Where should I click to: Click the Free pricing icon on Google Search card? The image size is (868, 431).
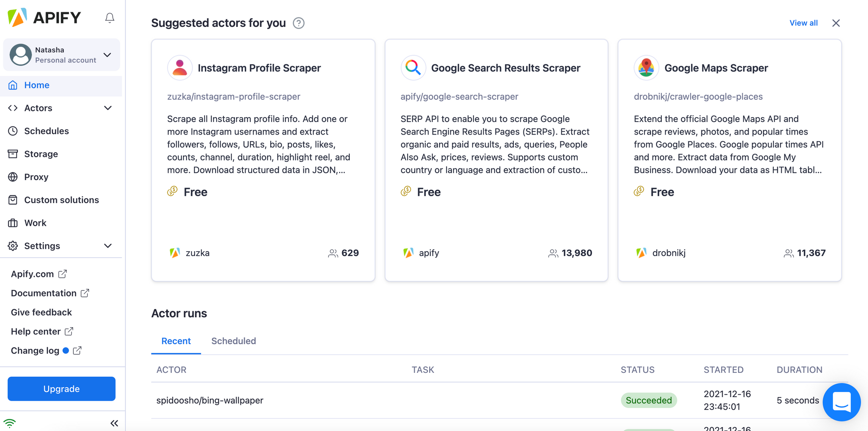click(x=406, y=191)
